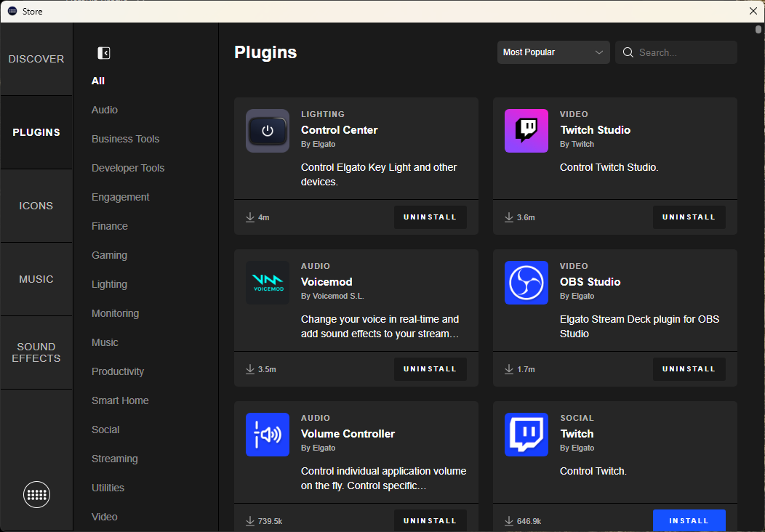Select the Developer Tools category
This screenshot has height=532, width=765.
pyautogui.click(x=128, y=168)
